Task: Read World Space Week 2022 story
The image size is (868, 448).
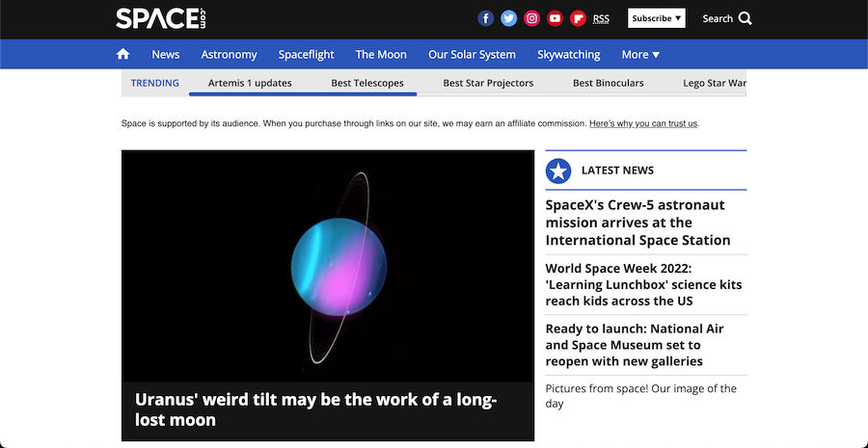Action: pyautogui.click(x=643, y=285)
